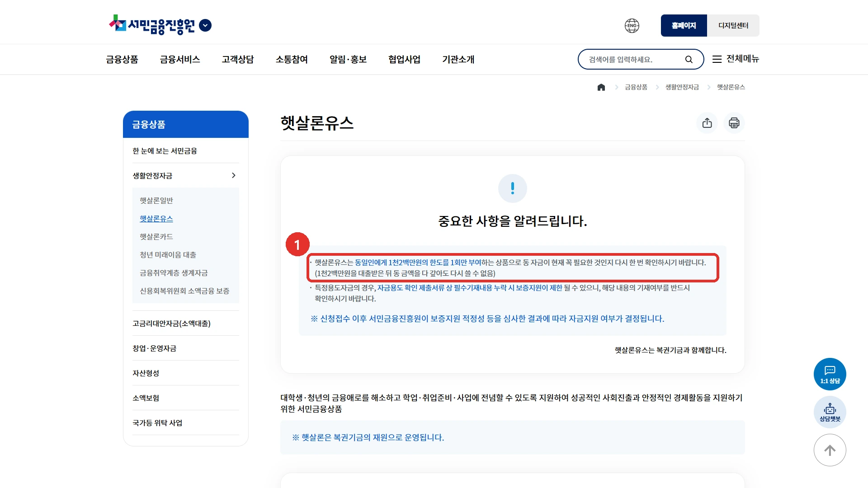Print the page with the printer icon
Viewport: 868px width, 488px height.
coord(734,123)
